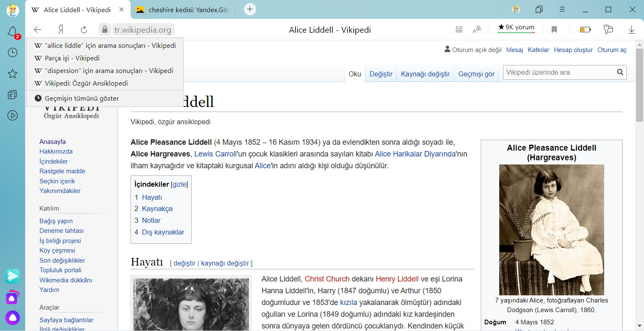644x331 pixels.
Task: Go to Vikipedi: Özgür Ansiklopedi history entry
Action: 105,83
